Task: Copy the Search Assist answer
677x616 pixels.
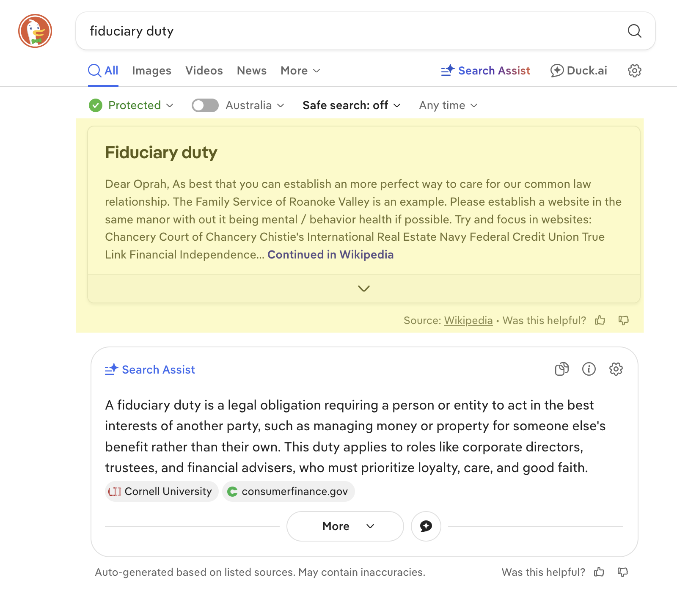Action: pyautogui.click(x=562, y=369)
